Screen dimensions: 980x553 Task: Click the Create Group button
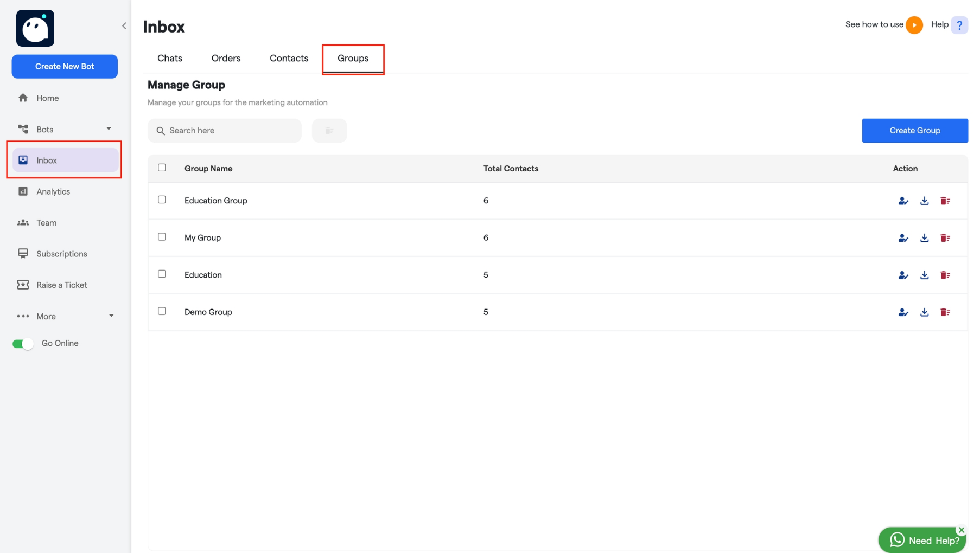pyautogui.click(x=915, y=131)
